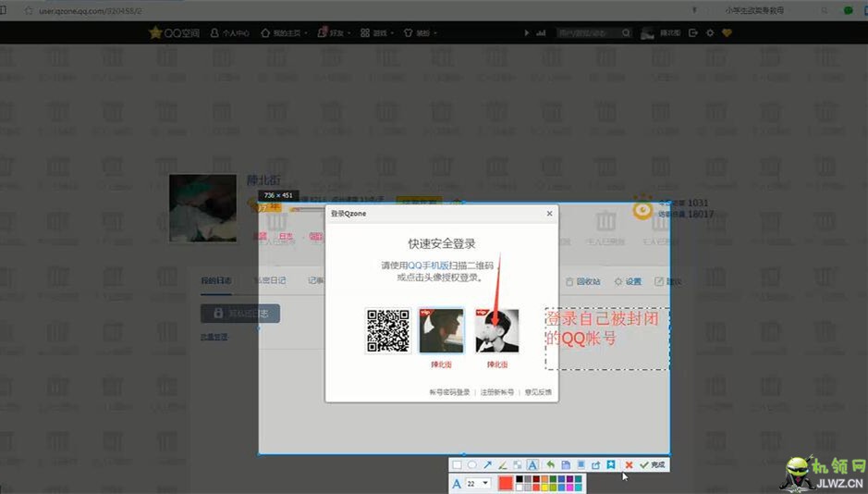Select the ellipse shape tool
This screenshot has width=868, height=494.
pos(472,464)
